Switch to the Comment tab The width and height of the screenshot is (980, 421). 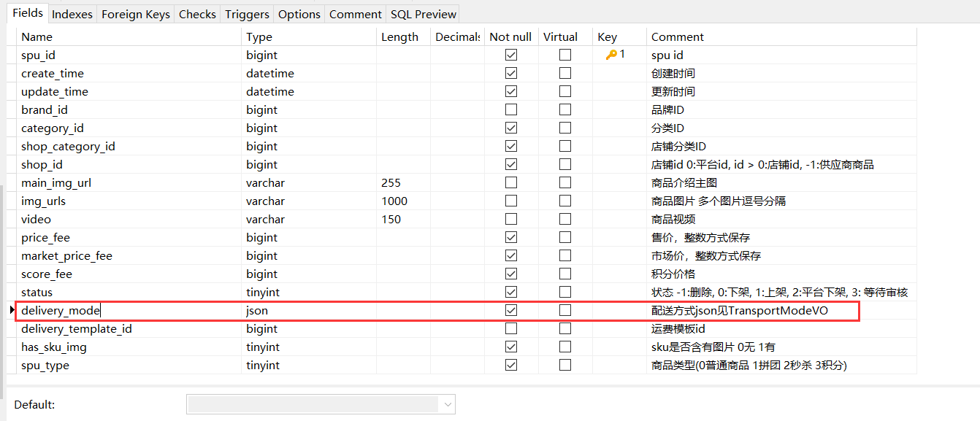coord(355,13)
